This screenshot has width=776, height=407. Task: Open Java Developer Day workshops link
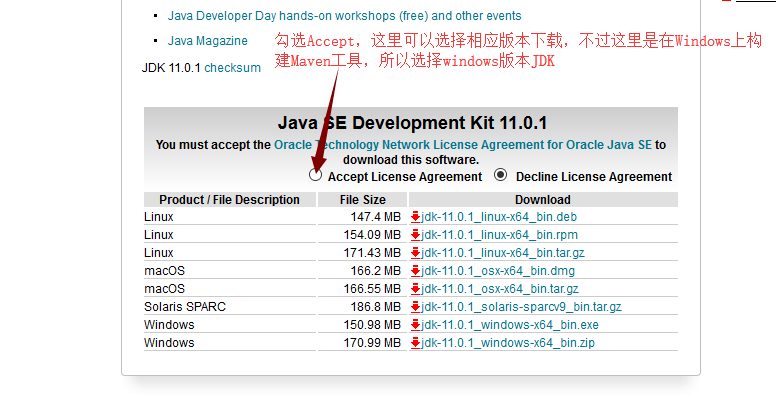pyautogui.click(x=344, y=16)
